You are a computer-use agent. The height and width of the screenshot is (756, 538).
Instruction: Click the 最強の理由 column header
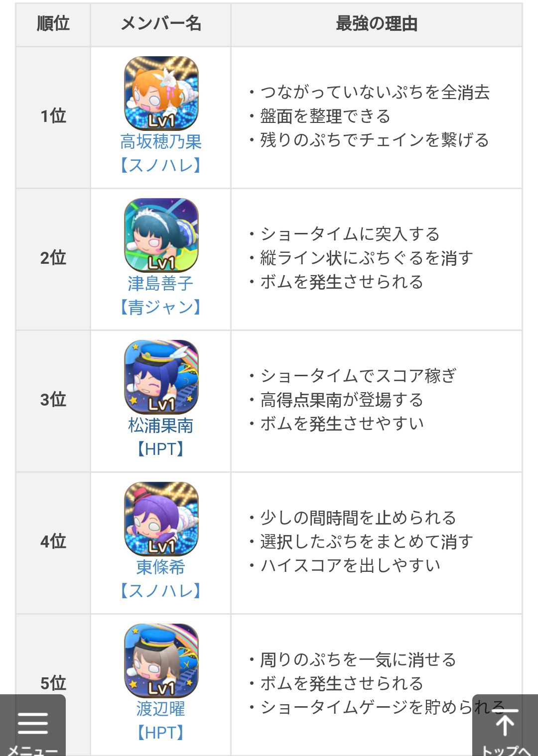(x=377, y=24)
